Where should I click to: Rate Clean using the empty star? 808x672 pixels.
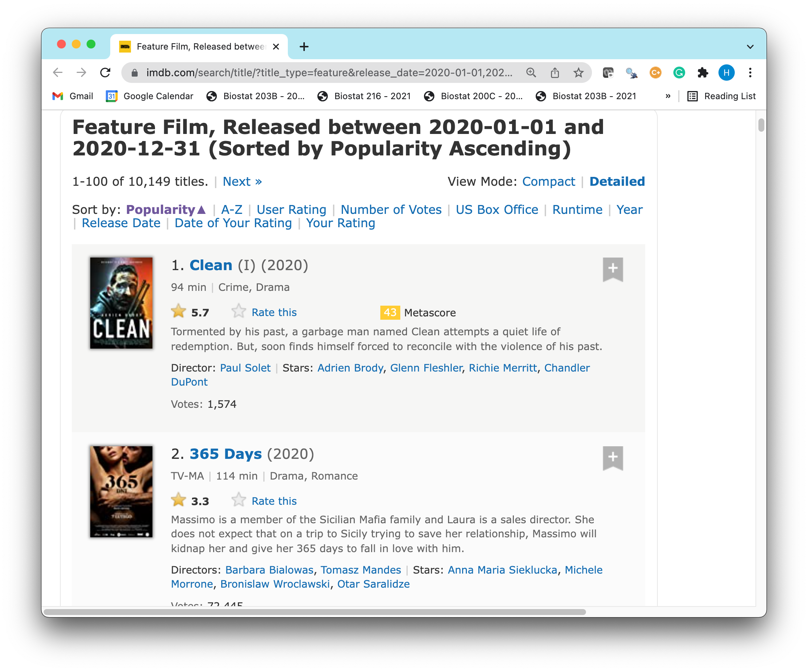(239, 312)
